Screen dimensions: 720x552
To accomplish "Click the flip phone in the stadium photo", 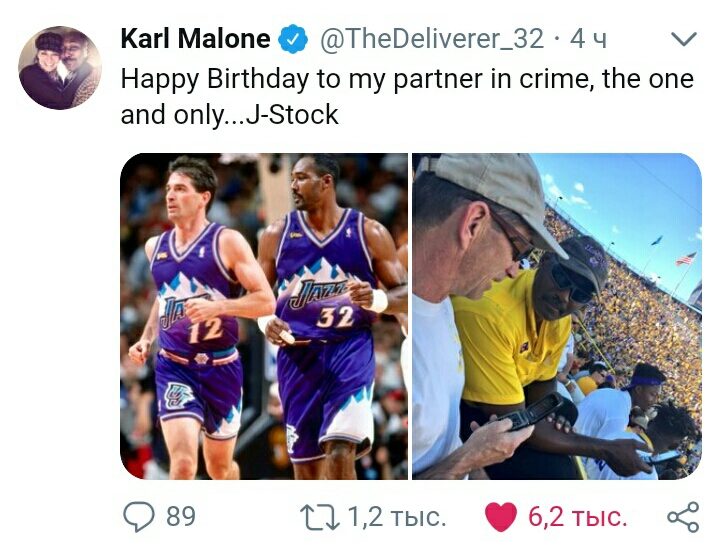I will (534, 411).
